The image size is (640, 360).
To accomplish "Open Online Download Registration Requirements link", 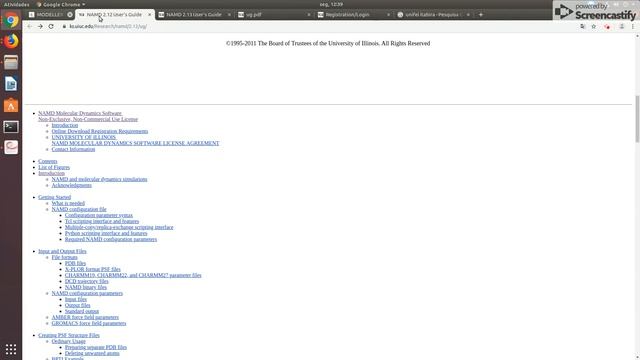I will 100,131.
